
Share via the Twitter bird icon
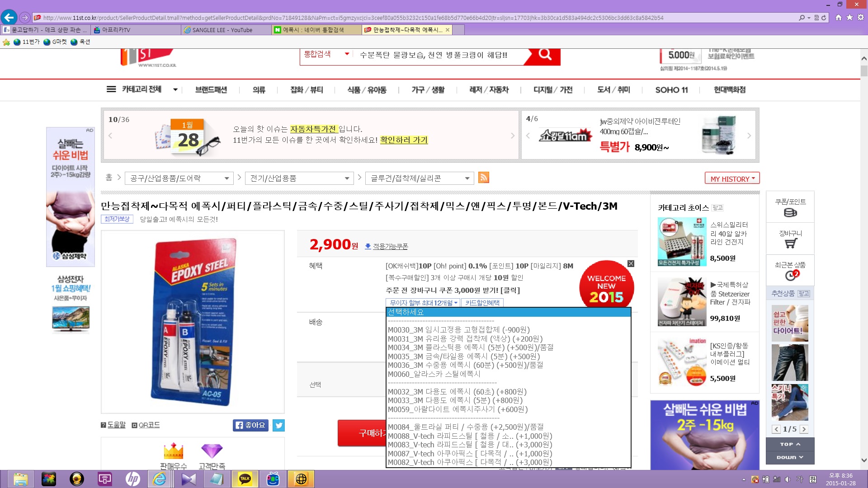click(x=278, y=425)
